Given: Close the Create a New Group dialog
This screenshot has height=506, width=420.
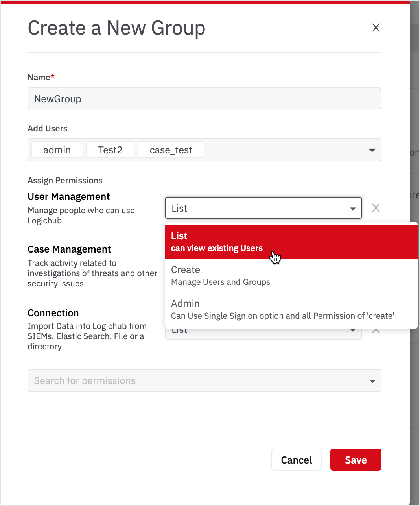Looking at the screenshot, I should 376,28.
